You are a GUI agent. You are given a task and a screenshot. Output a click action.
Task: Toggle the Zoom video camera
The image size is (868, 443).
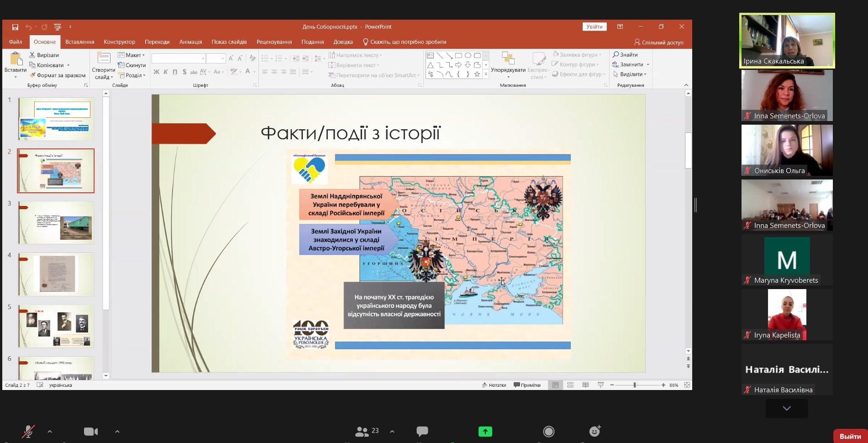click(x=91, y=431)
